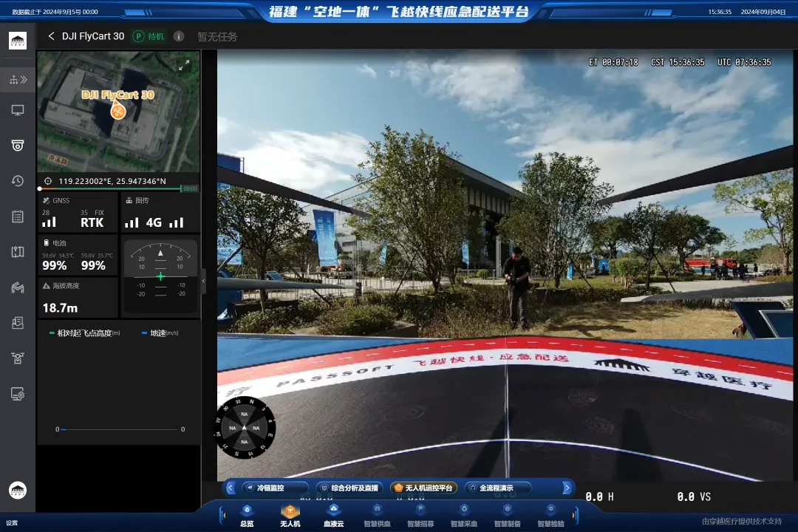This screenshot has width=798, height=532.
Task: Open the task list clipboard sidebar icon
Action: pos(18,216)
